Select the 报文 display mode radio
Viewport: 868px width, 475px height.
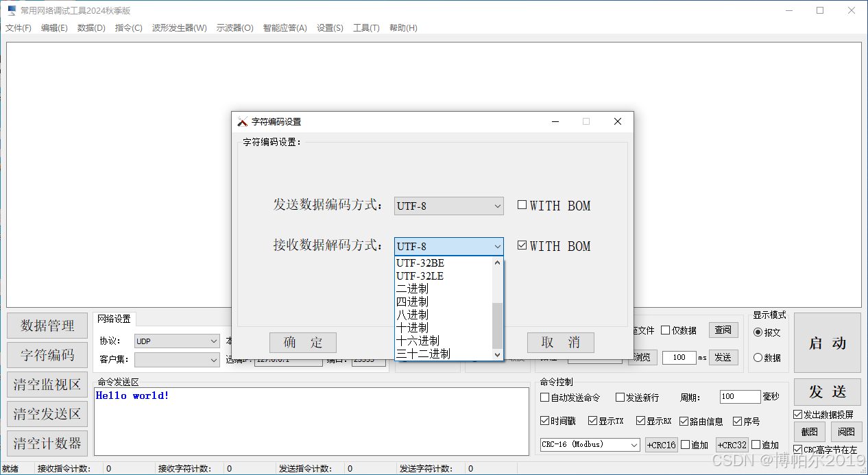tap(758, 332)
